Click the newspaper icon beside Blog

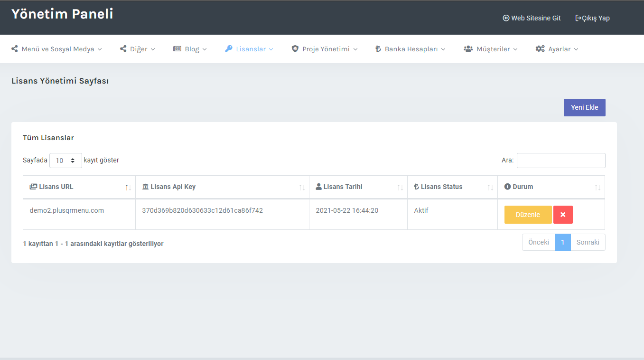click(x=177, y=49)
